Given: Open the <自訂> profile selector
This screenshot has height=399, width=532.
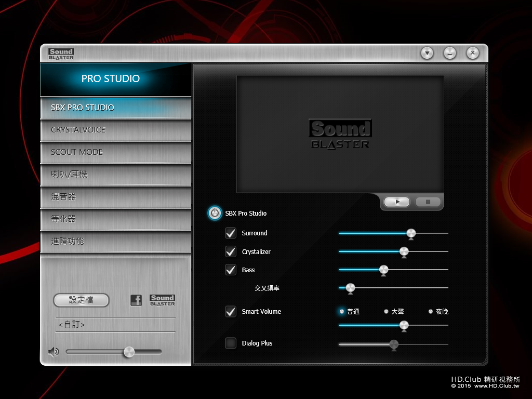Looking at the screenshot, I should [x=115, y=324].
